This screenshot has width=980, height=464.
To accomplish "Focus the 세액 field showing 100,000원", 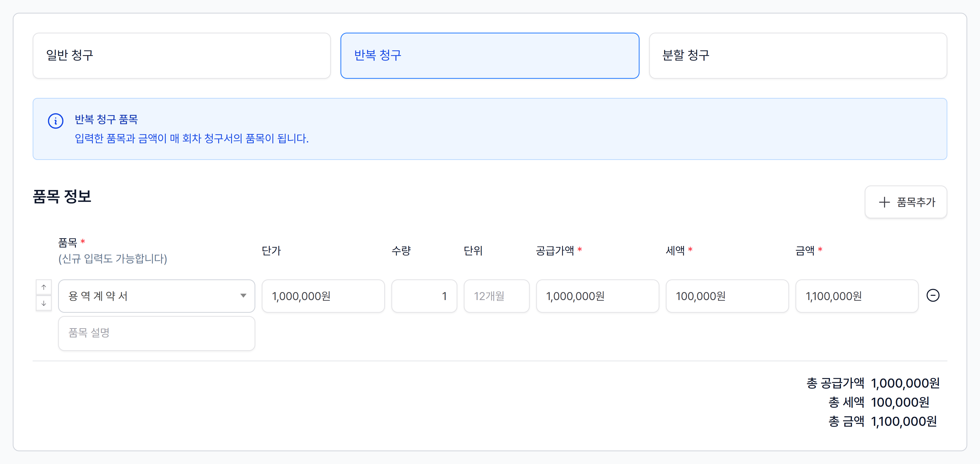I will pyautogui.click(x=727, y=296).
